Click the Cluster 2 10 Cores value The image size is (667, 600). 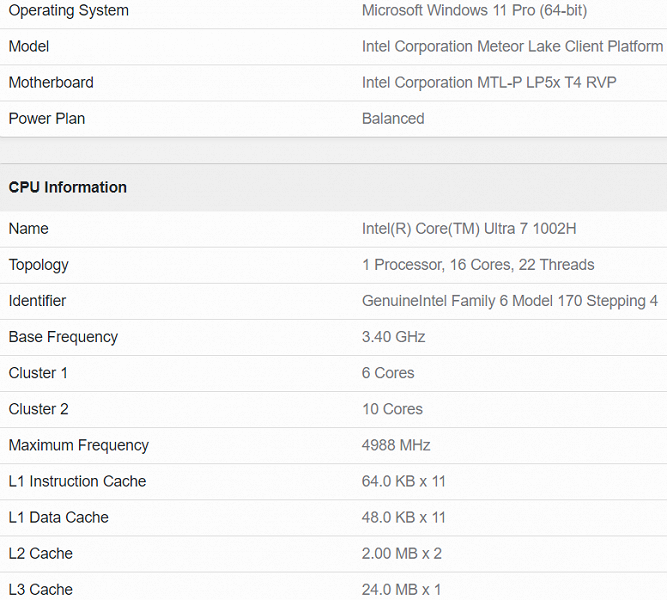click(x=392, y=409)
